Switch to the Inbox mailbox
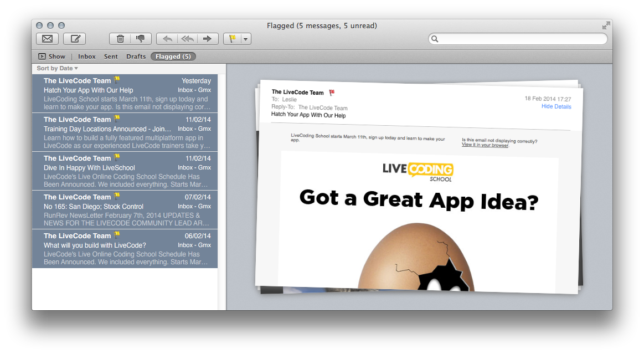 [87, 57]
